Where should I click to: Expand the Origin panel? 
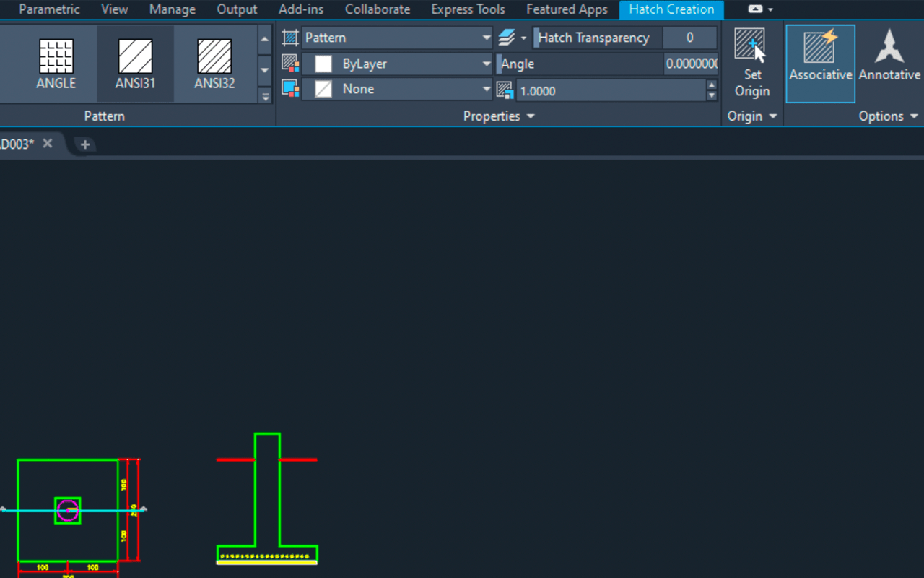pyautogui.click(x=751, y=116)
